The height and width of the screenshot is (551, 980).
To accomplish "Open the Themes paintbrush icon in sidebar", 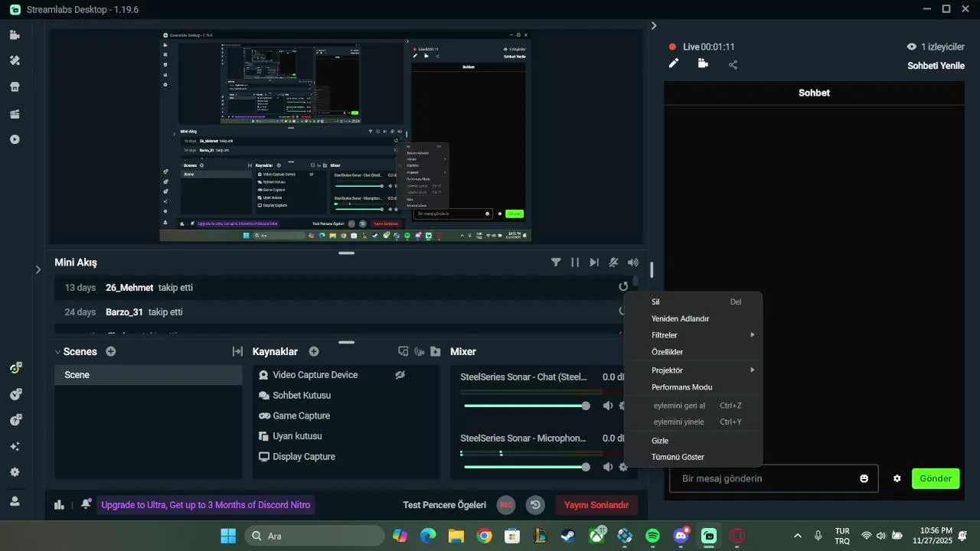I will point(15,60).
